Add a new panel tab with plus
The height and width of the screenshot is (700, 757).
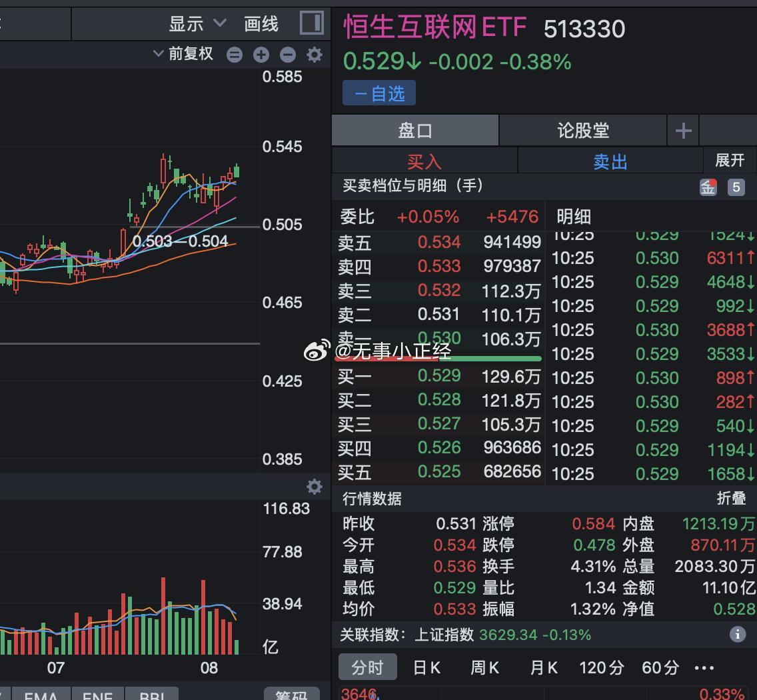[x=683, y=131]
